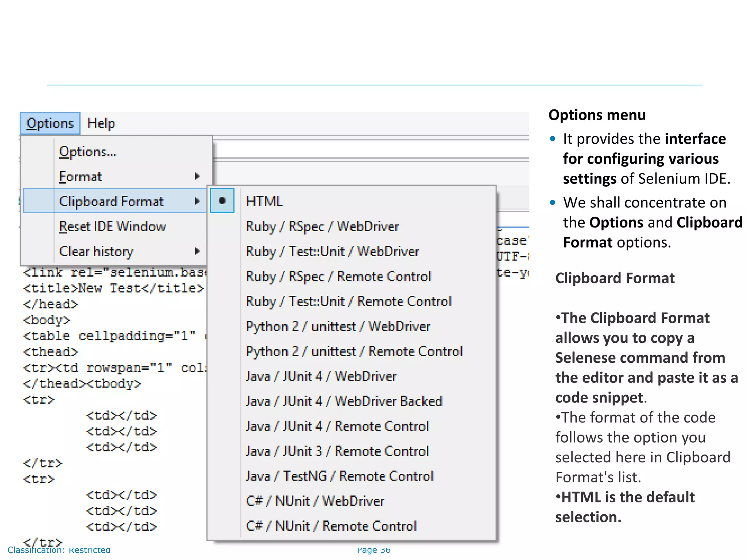
Task: Open the Help menu
Action: tap(101, 124)
